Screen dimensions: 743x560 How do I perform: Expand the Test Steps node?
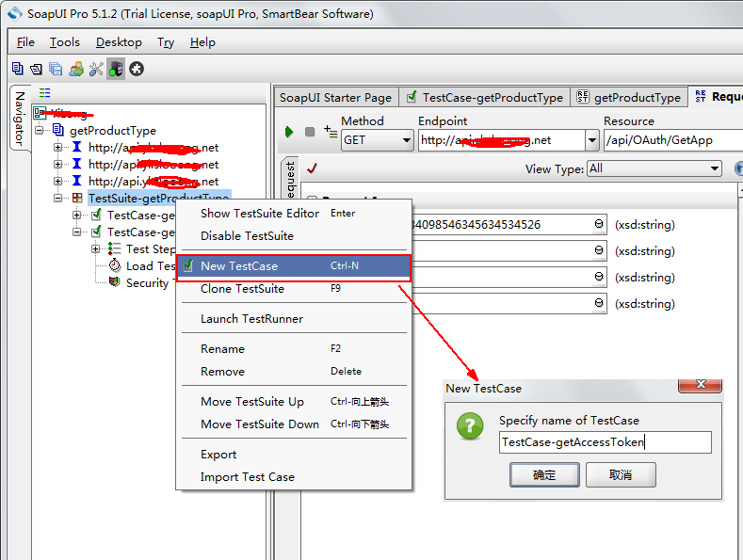coord(96,249)
